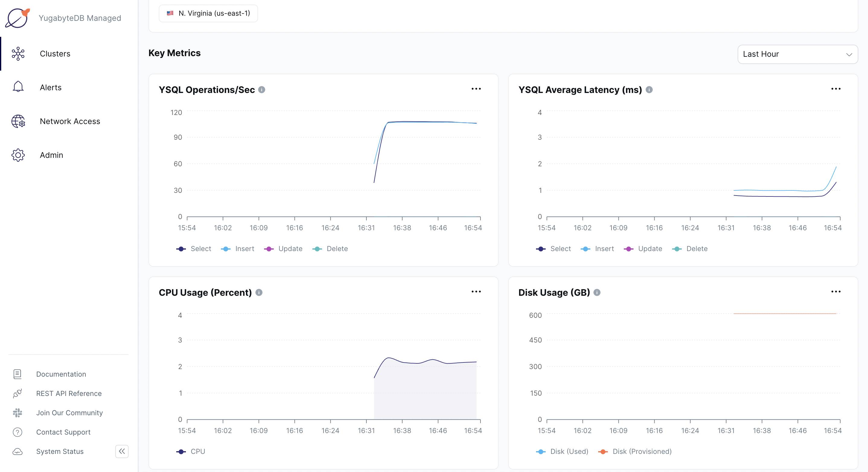Select the REST API Reference icon
Screen dimensions: 868x472
tap(18, 394)
